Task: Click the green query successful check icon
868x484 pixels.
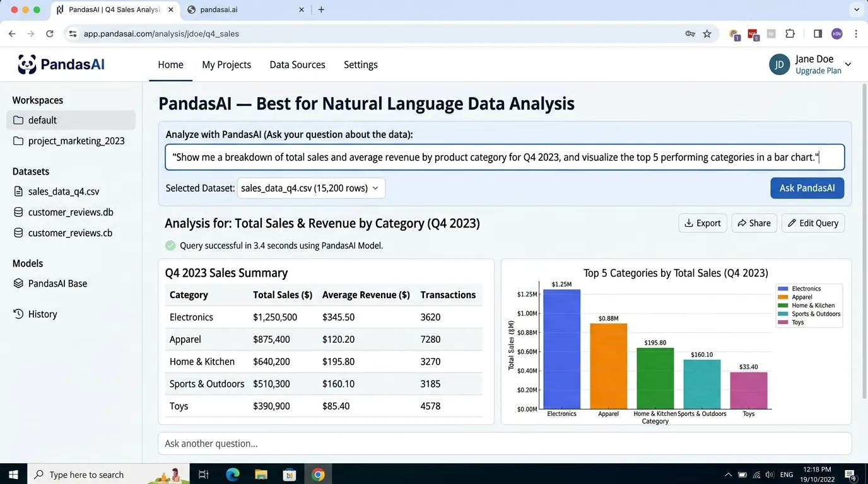Action: coord(170,246)
